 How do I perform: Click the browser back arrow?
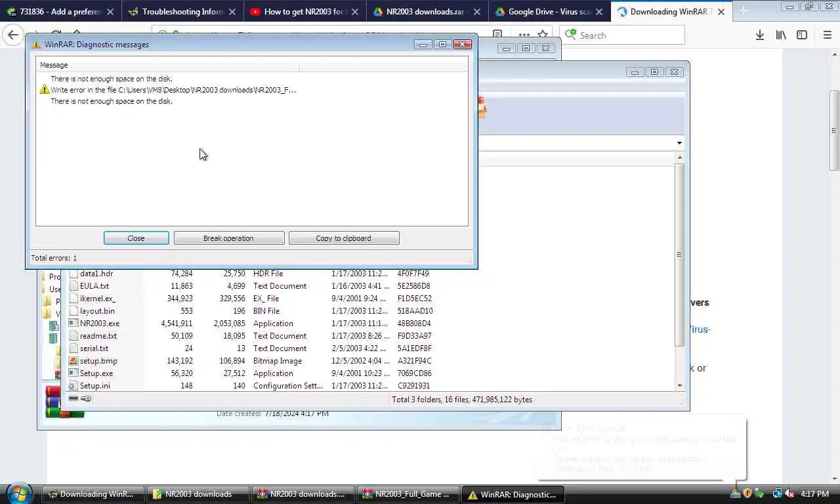click(x=13, y=35)
